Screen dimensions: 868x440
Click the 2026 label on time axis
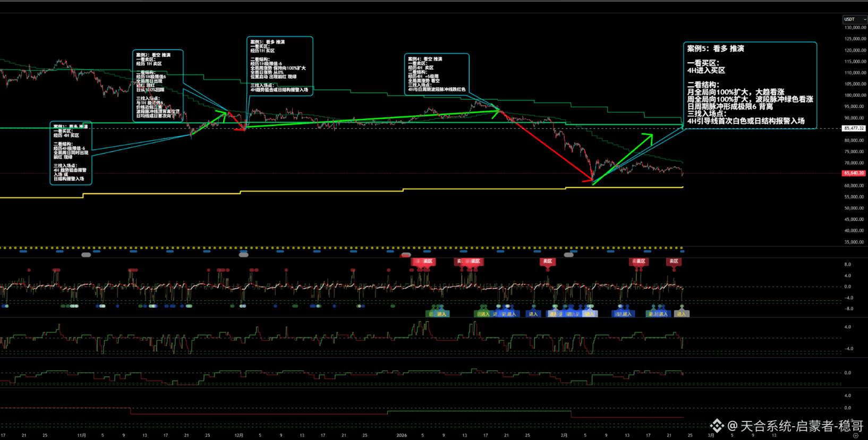[x=402, y=435]
